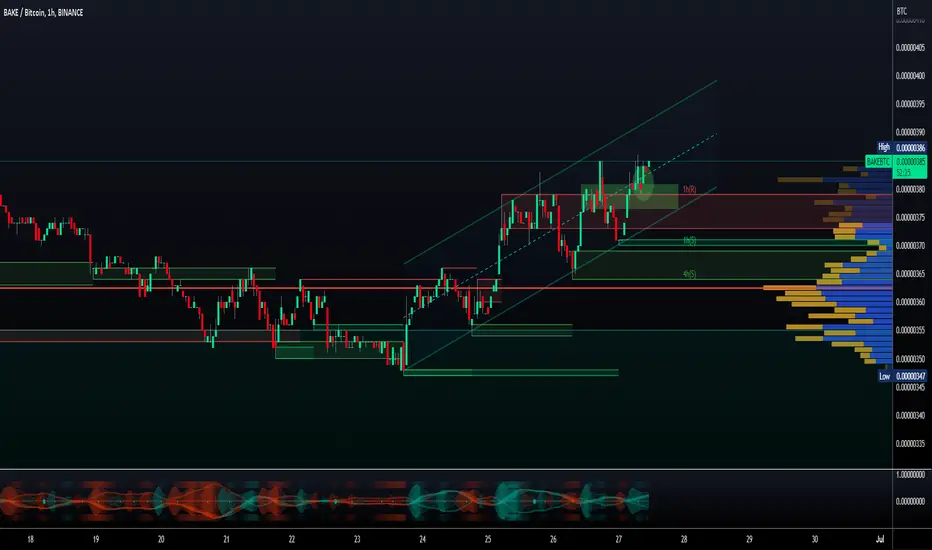Click date label 18 on time axis
The height and width of the screenshot is (550, 932).
(30, 540)
